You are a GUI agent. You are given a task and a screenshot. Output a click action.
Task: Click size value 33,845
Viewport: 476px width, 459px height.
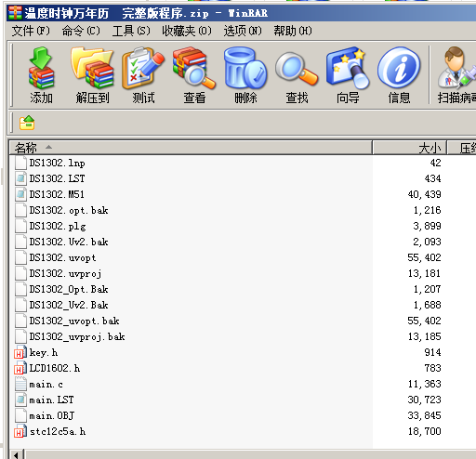(x=424, y=415)
